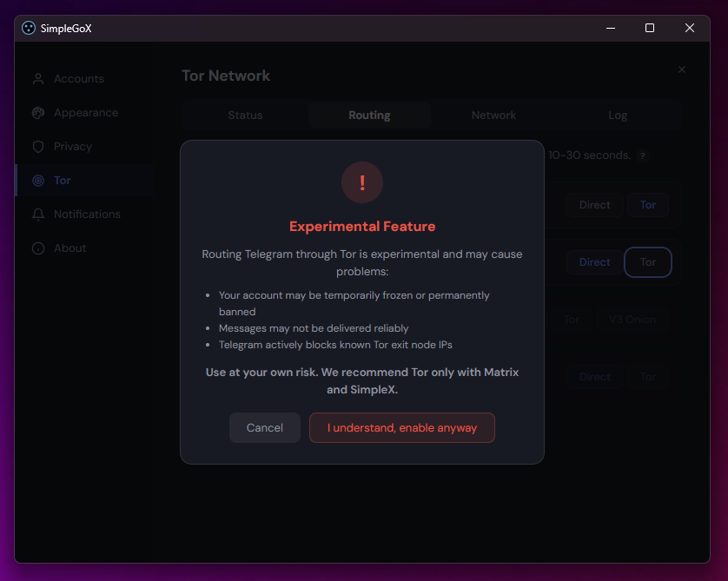Open Privacy settings in sidebar
The image size is (728, 581).
point(83,147)
